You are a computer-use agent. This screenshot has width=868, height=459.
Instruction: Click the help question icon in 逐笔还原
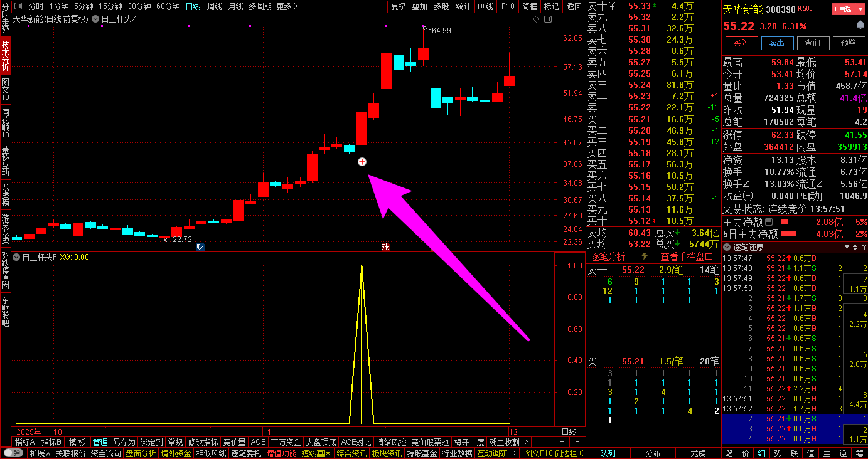click(863, 246)
